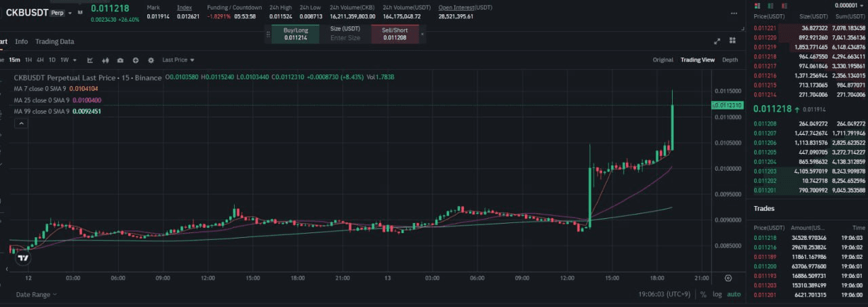Viewport: 868px width, 307px height.
Task: Open chart time axis settings gear
Action: [728, 278]
